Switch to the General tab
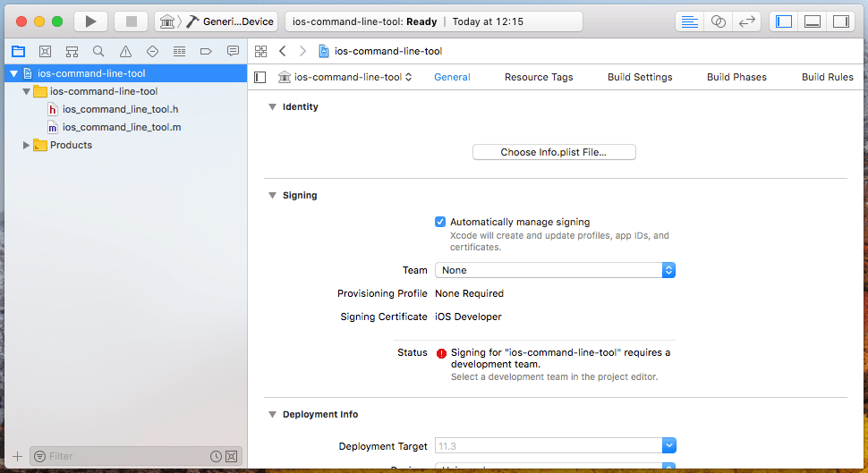This screenshot has height=473, width=868. 452,77
